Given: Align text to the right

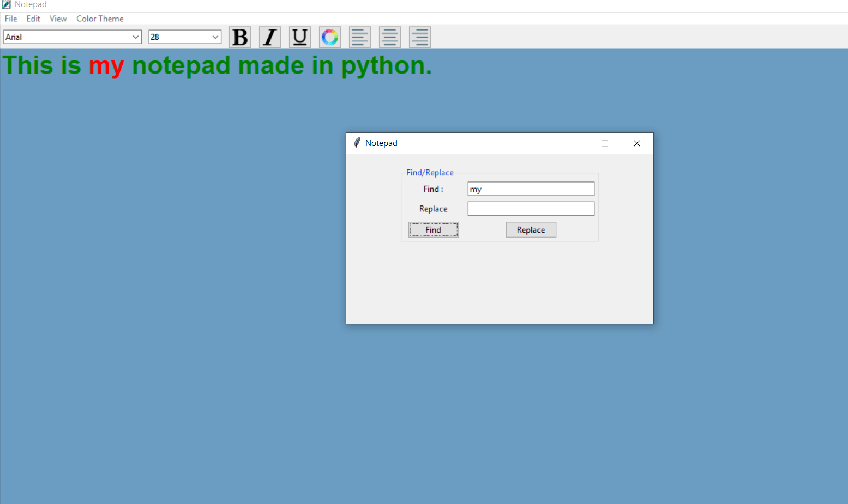Looking at the screenshot, I should coord(419,37).
